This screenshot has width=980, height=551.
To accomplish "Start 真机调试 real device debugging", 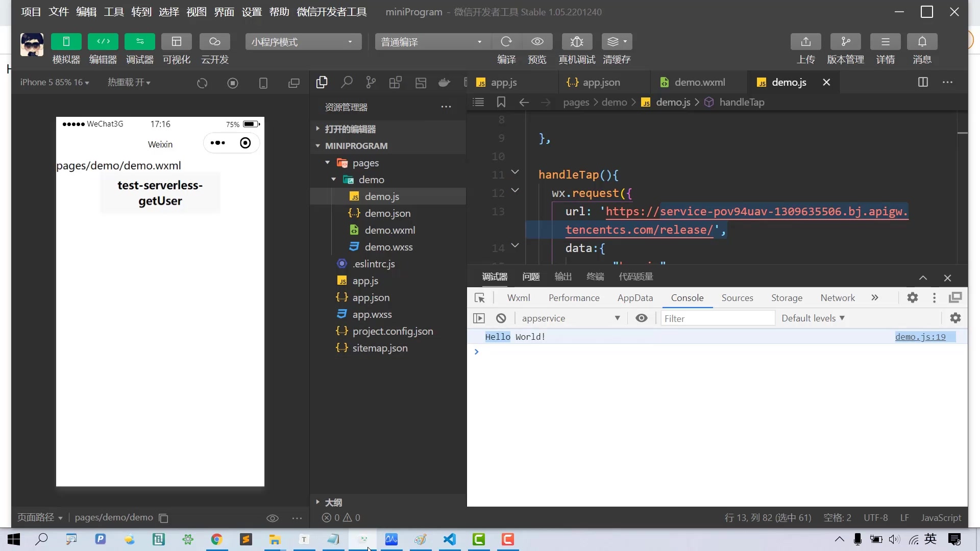I will coord(577,41).
